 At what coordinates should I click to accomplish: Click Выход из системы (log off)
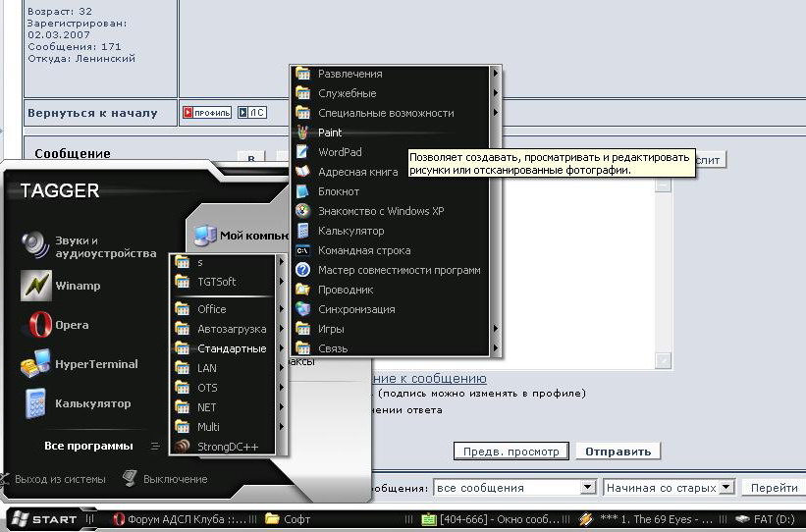53,479
